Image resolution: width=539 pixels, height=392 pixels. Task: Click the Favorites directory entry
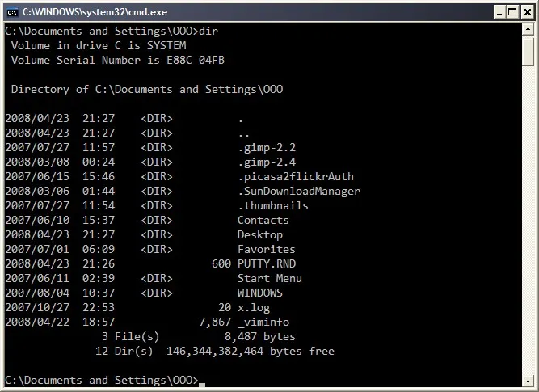pyautogui.click(x=266, y=249)
